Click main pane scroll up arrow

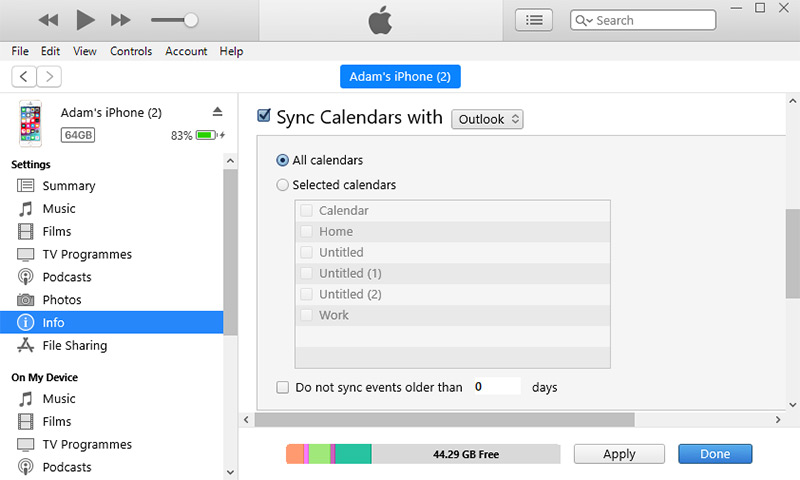[792, 101]
